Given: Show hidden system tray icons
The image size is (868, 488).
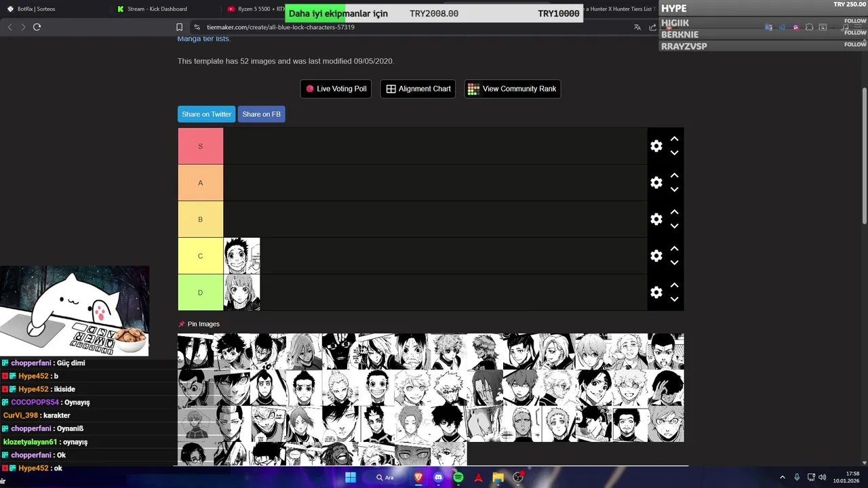Looking at the screenshot, I should point(782,477).
